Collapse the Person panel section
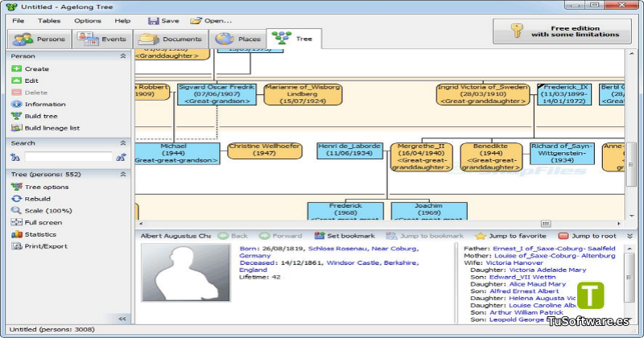The width and height of the screenshot is (644, 338). pyautogui.click(x=123, y=56)
